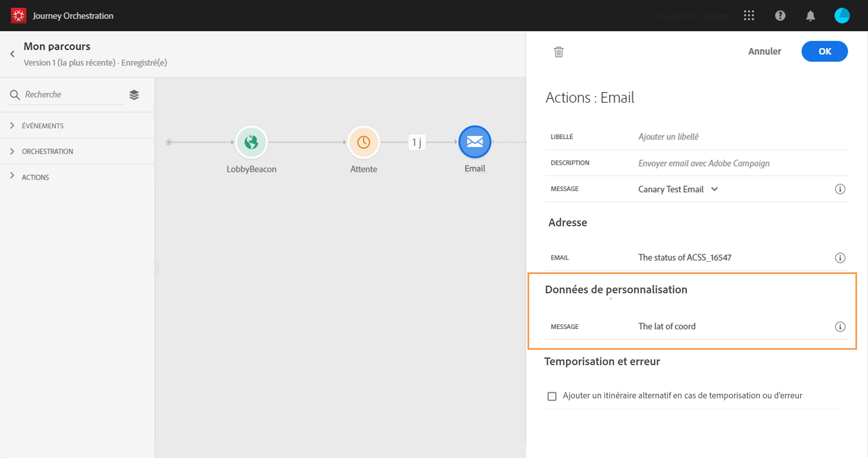Enable alternative path on timeout or error

(552, 396)
